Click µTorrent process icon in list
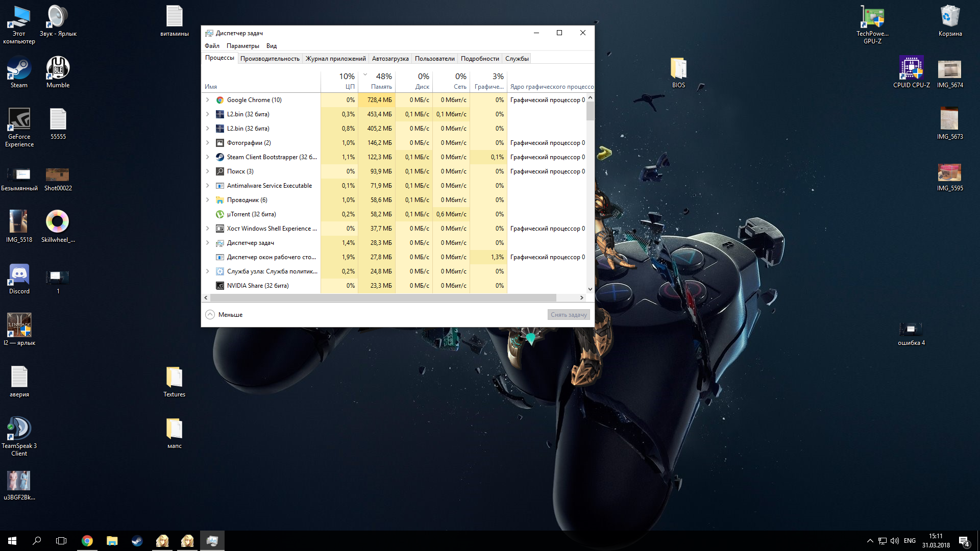The image size is (980, 551). tap(220, 214)
